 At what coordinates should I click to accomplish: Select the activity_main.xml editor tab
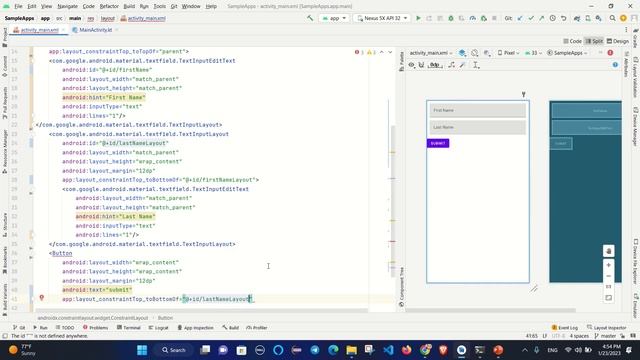[39, 30]
